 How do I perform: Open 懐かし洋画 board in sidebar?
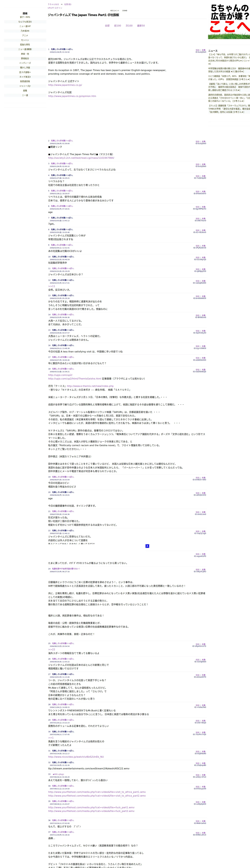[x=25, y=68]
